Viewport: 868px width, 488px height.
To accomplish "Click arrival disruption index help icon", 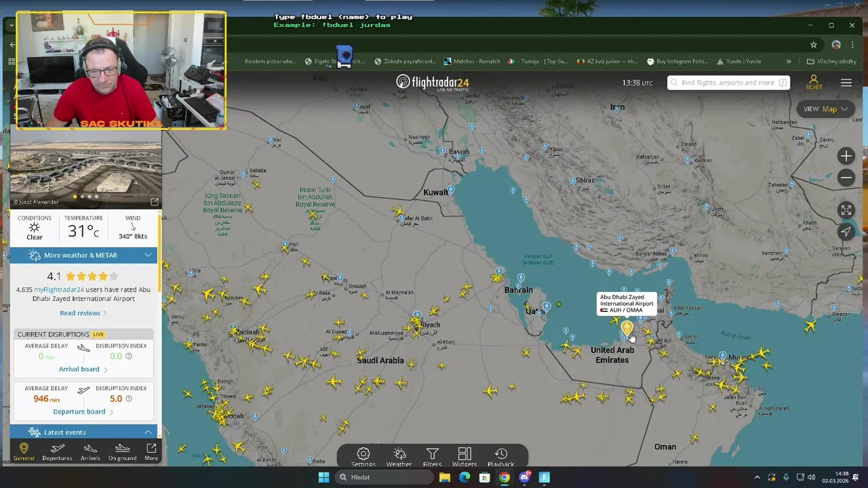I will pyautogui.click(x=129, y=356).
